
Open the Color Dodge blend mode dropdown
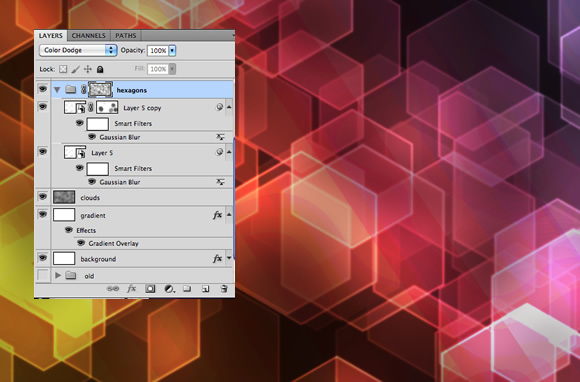pos(78,50)
